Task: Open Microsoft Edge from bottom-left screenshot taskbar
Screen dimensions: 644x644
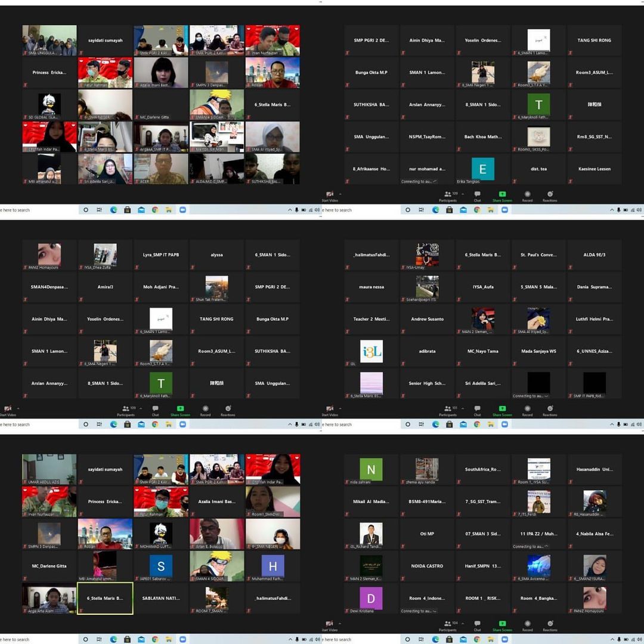Action: [113, 639]
